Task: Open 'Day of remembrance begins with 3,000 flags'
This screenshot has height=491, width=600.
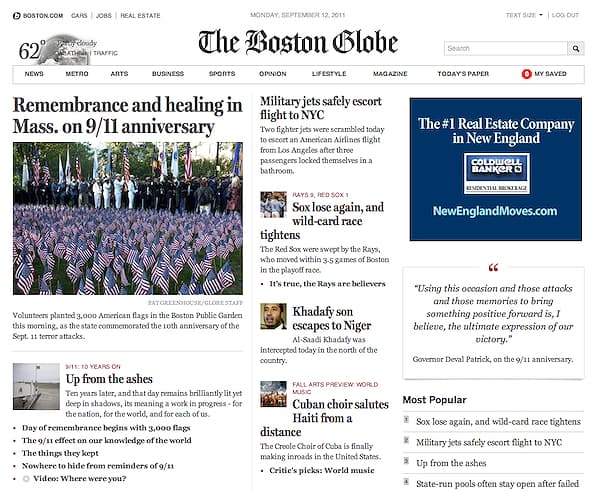Action: click(106, 428)
